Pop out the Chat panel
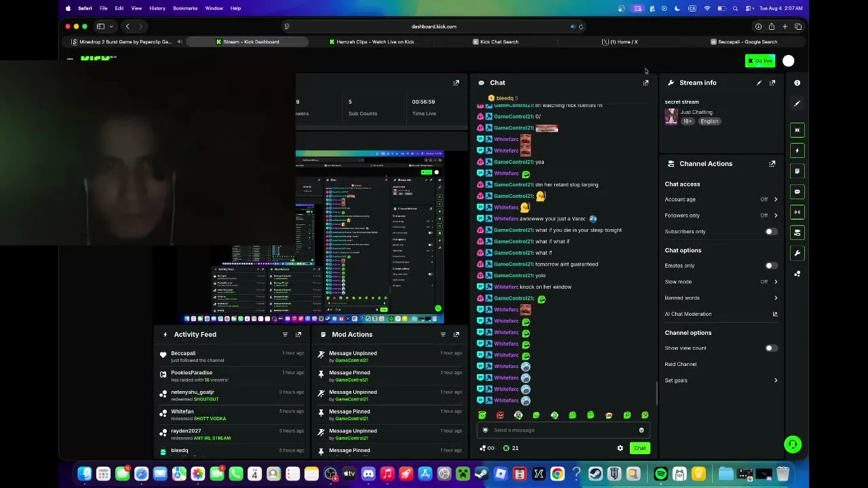 coord(646,83)
